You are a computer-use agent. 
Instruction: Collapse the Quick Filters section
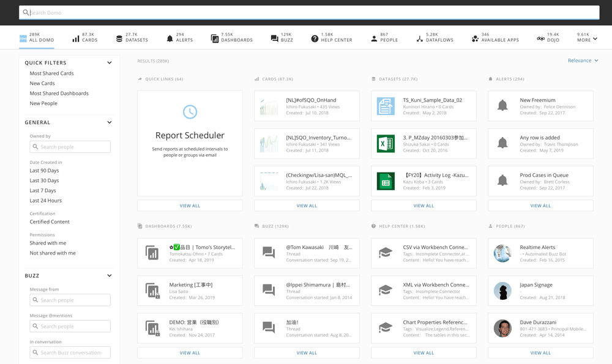click(x=110, y=62)
